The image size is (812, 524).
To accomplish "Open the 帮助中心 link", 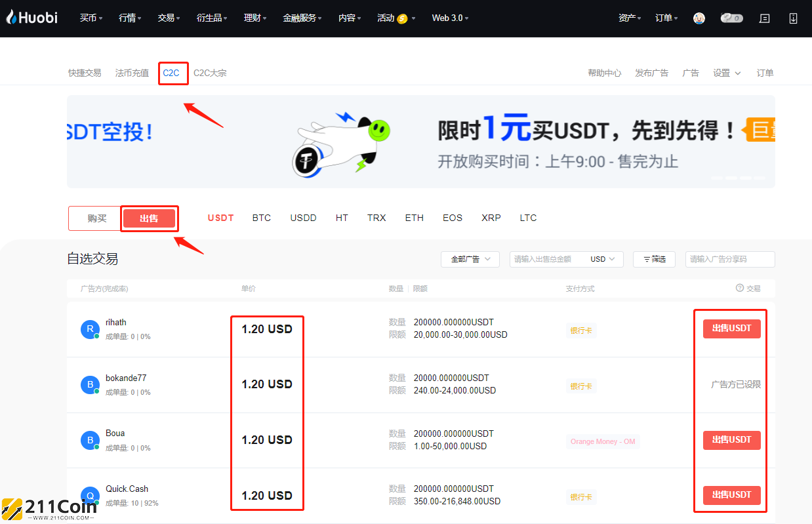I will pos(605,73).
